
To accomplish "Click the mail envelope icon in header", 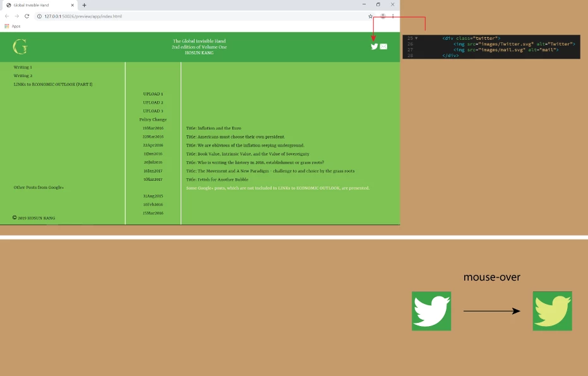I will click(383, 47).
